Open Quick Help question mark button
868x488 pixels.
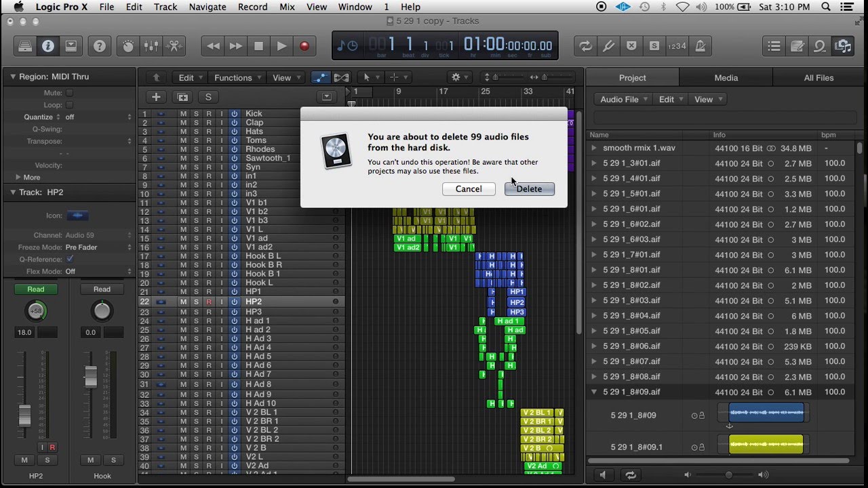coord(100,46)
